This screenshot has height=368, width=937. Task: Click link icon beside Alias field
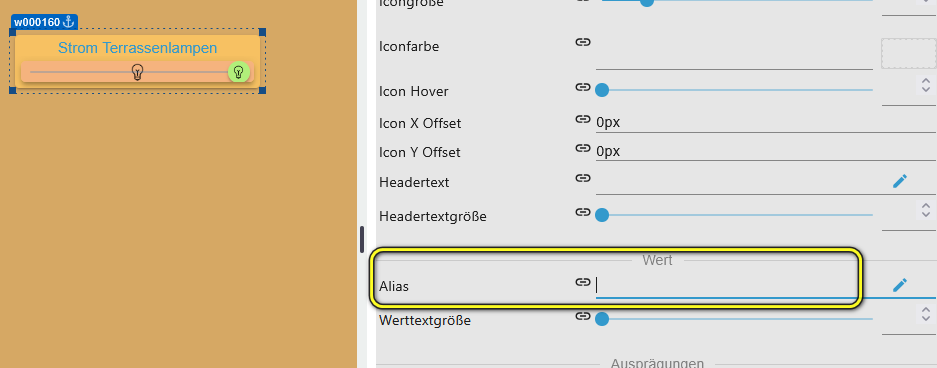[x=583, y=282]
